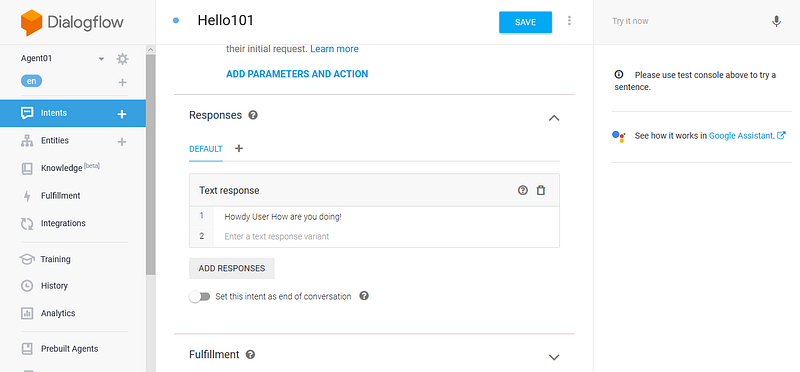Open Intents in sidebar

[73, 113]
